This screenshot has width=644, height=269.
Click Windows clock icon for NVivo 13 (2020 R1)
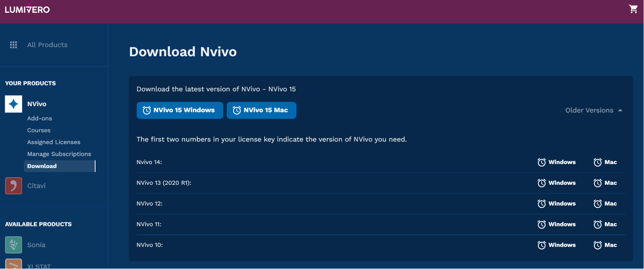[x=542, y=183]
